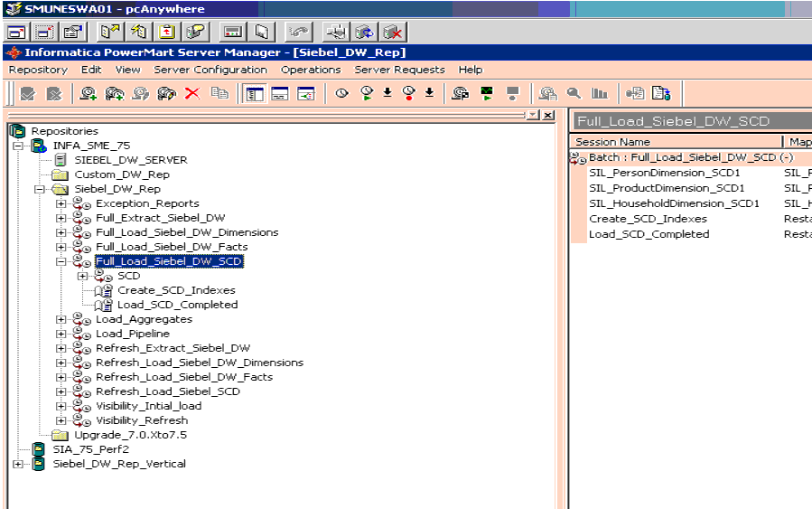The width and height of the screenshot is (812, 509).
Task: Click the Navigator panel dropdown arrow button
Action: point(532,115)
